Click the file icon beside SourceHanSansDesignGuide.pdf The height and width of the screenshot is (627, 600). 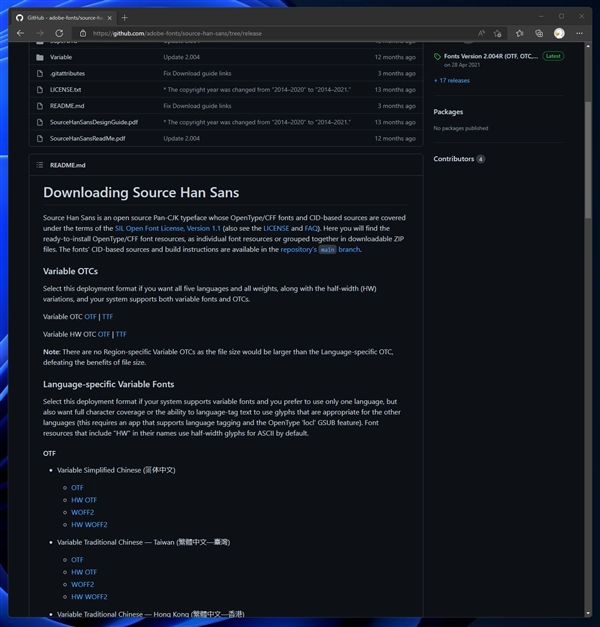(40, 122)
